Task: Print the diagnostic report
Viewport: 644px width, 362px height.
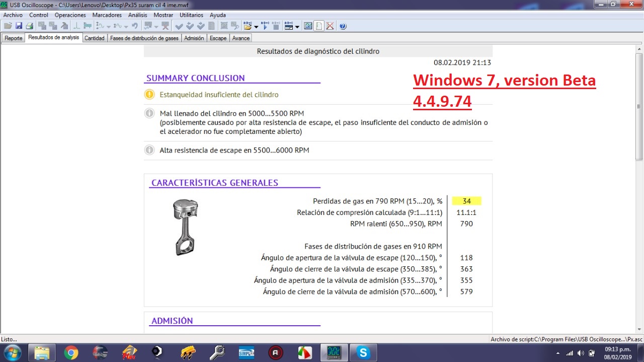Action: click(x=29, y=26)
